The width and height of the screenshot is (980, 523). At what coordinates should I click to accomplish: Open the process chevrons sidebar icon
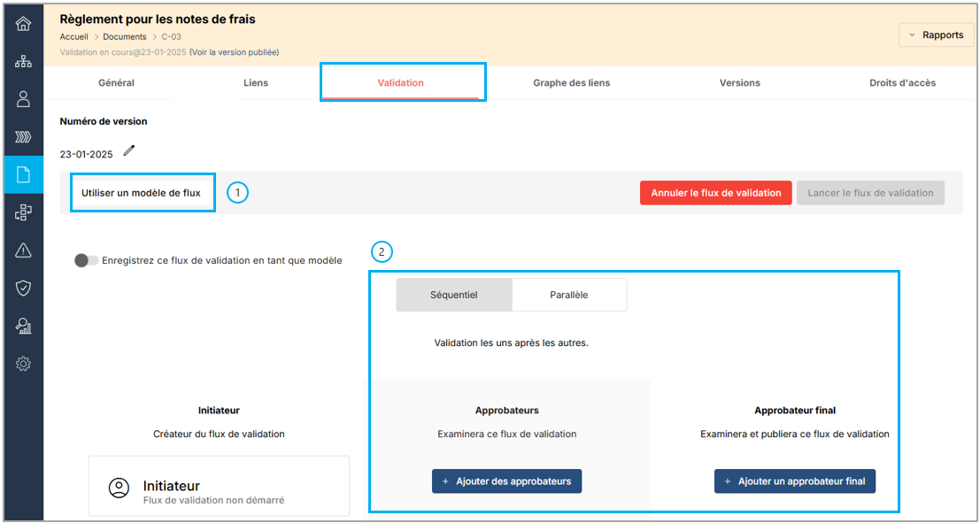point(24,137)
